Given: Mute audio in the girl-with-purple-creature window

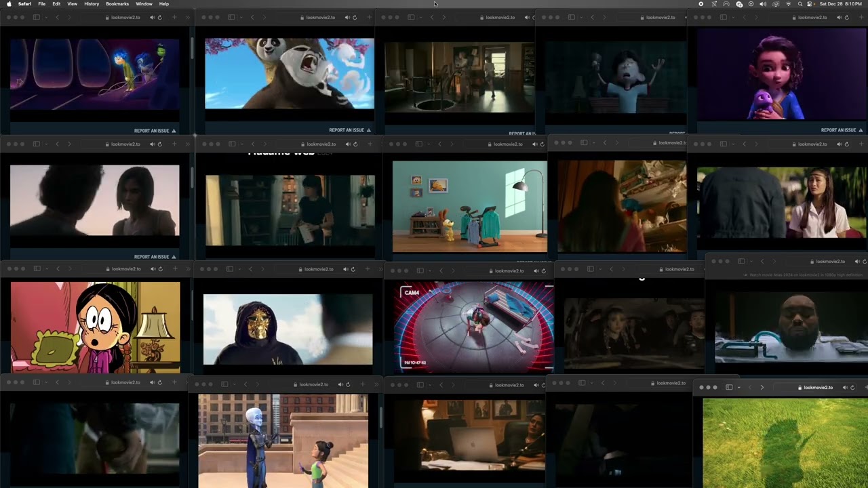Looking at the screenshot, I should (838, 17).
